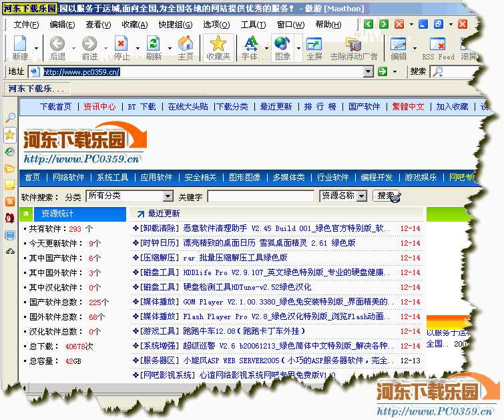The height and width of the screenshot is (420, 504).
Task: Open the 查看(V) menu
Action: coord(98,25)
